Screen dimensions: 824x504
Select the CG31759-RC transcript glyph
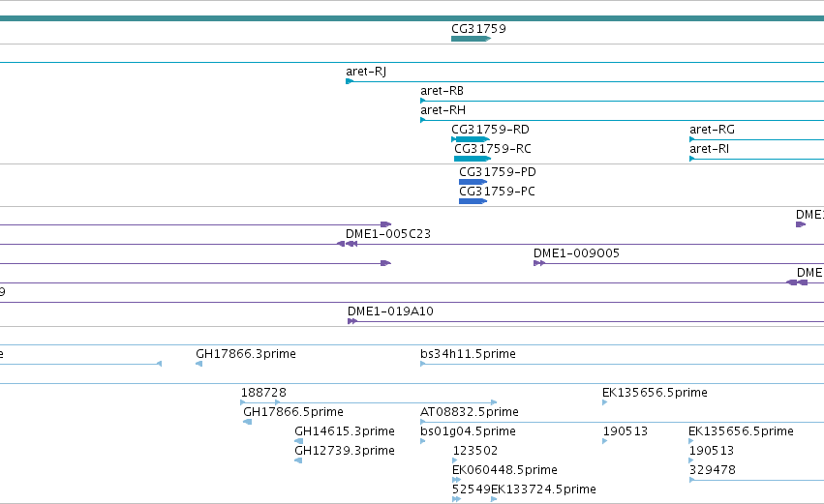tap(473, 159)
